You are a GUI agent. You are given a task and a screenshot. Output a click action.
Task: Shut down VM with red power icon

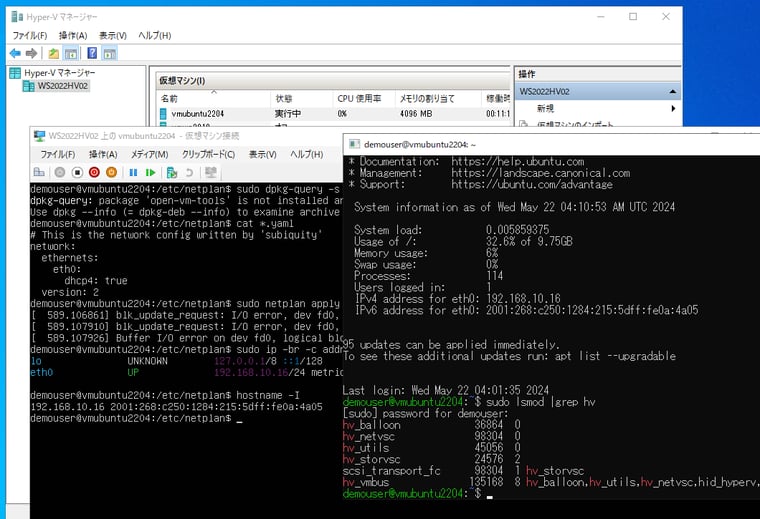pyautogui.click(x=95, y=172)
